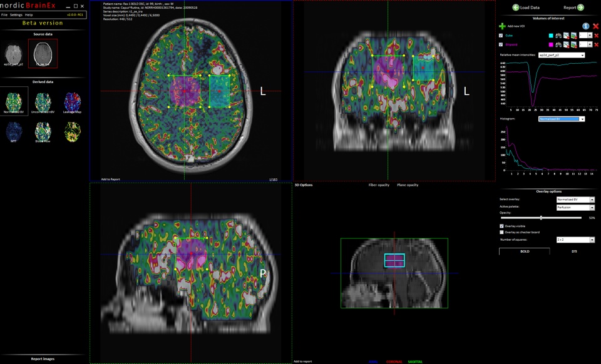Click the first image icon after binoculars, Cube row
Screen dimensions: 601x364
pyautogui.click(x=566, y=36)
